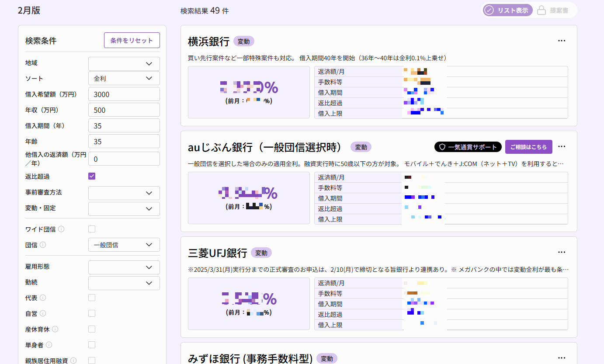This screenshot has width=604, height=364.
Task: Click the 変動 tag beside みずほ銀行
Action: click(x=327, y=359)
